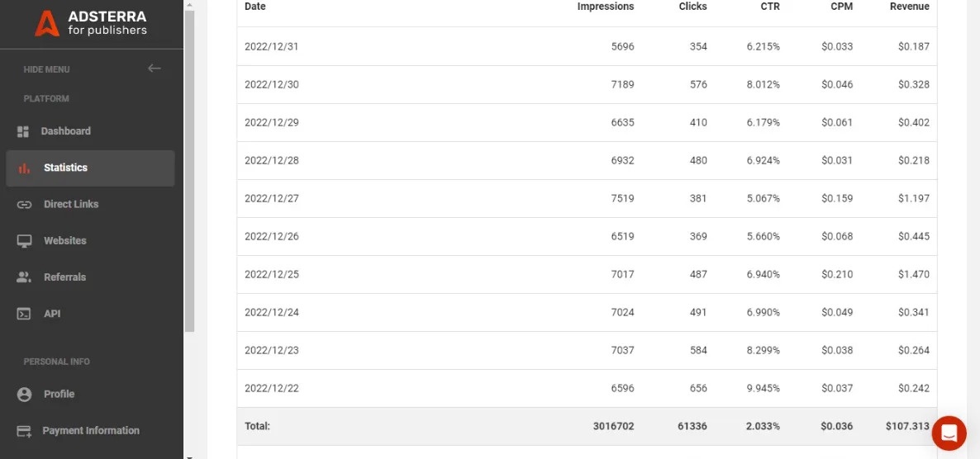Click the Referrals people icon
Image resolution: width=980 pixels, height=459 pixels.
(x=24, y=277)
